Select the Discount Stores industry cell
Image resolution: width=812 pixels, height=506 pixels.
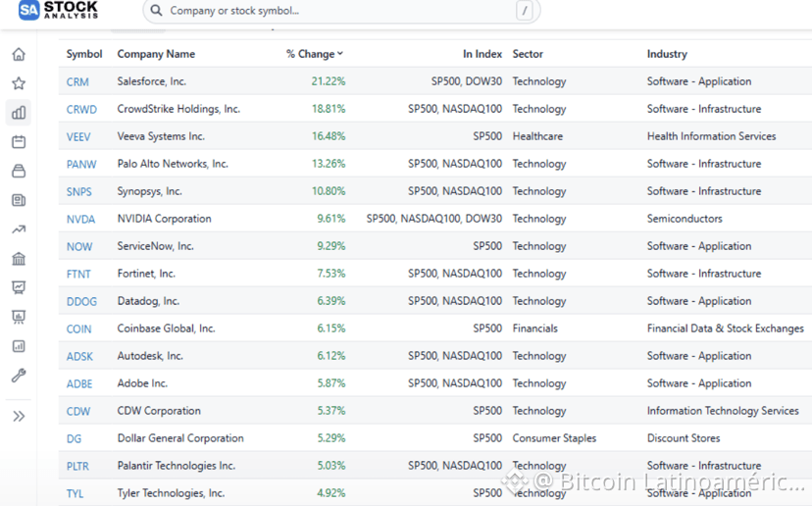tap(684, 438)
